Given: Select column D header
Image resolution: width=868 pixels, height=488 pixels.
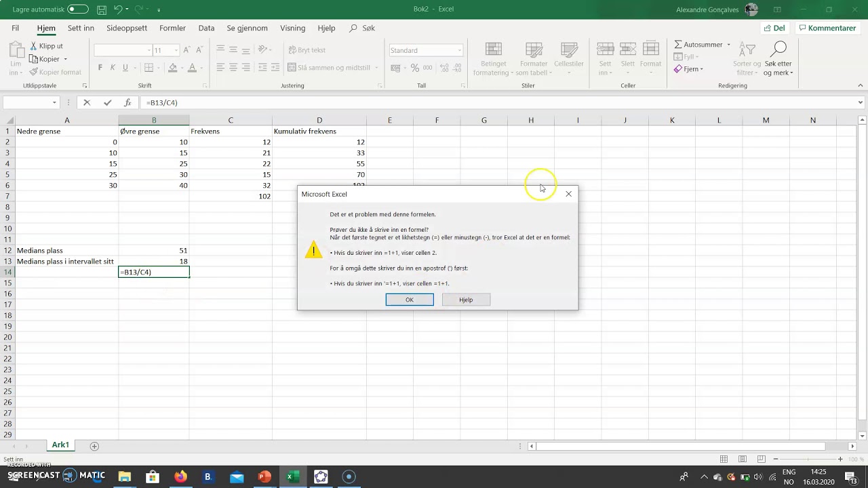Looking at the screenshot, I should pyautogui.click(x=319, y=121).
